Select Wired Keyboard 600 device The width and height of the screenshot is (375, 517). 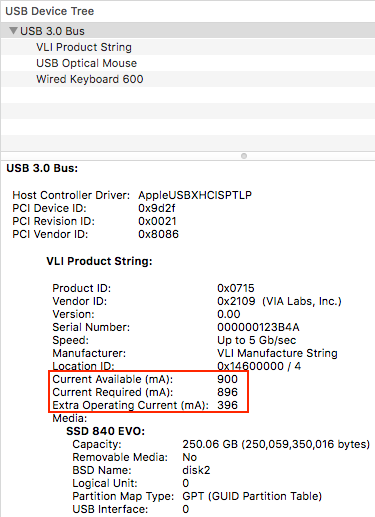click(x=188, y=79)
